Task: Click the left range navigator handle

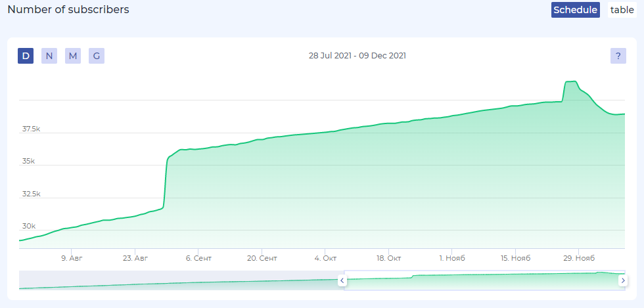Action: 342,281
